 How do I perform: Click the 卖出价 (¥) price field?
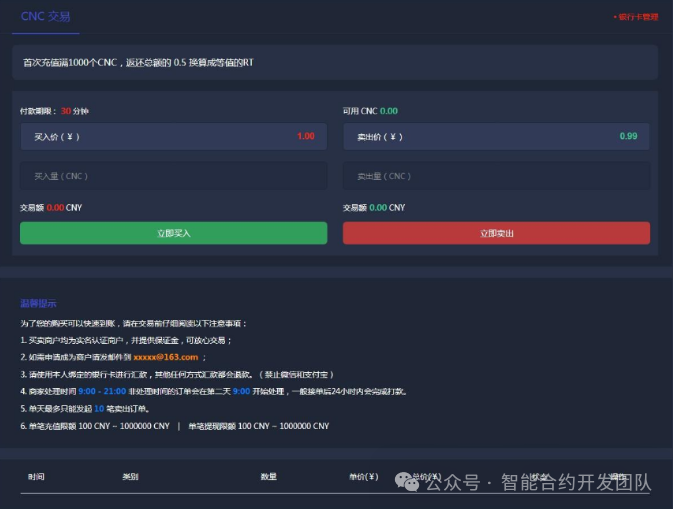(x=496, y=136)
